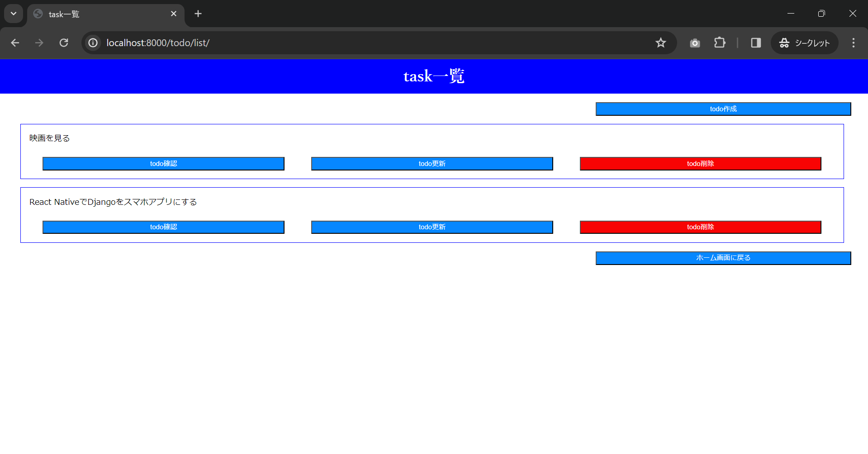Click the page reload icon
868x454 pixels.
click(x=64, y=43)
